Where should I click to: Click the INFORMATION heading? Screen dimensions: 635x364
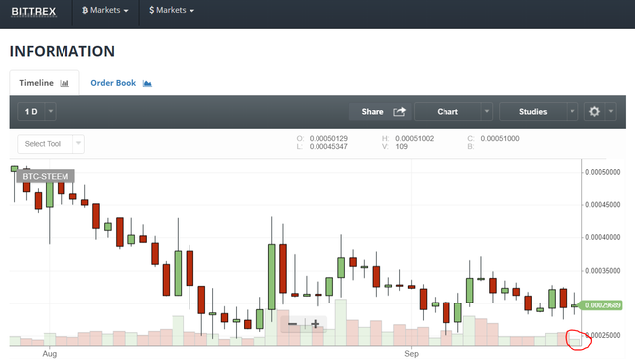(63, 51)
